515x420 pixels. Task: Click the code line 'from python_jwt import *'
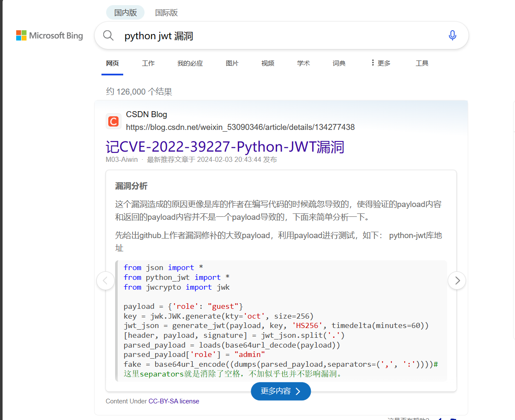click(x=176, y=277)
